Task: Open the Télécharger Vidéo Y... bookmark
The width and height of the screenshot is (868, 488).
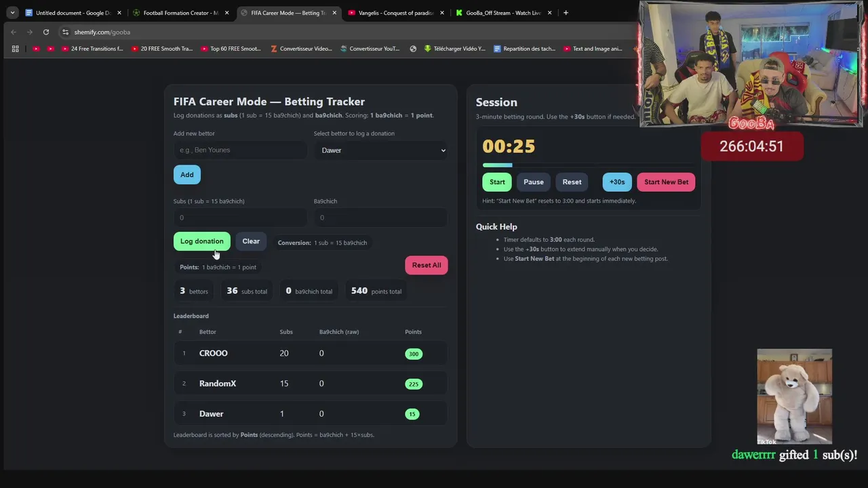Action: 455,49
